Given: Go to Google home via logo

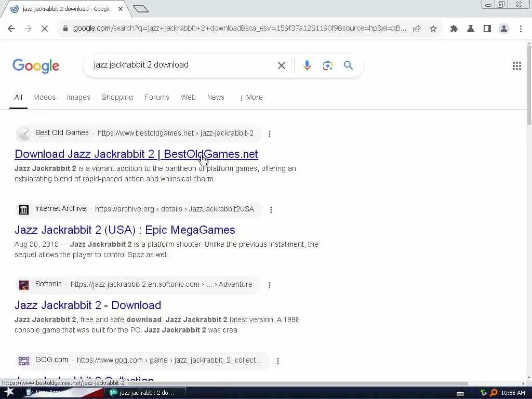Looking at the screenshot, I should coord(36,66).
